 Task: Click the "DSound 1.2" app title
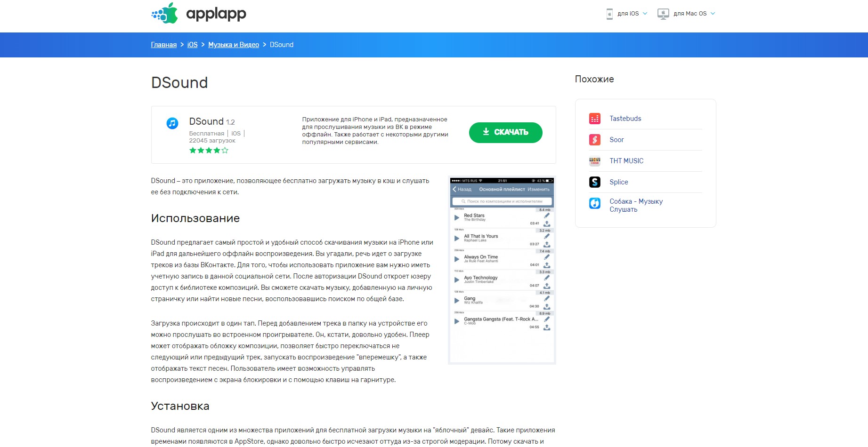[x=212, y=121]
